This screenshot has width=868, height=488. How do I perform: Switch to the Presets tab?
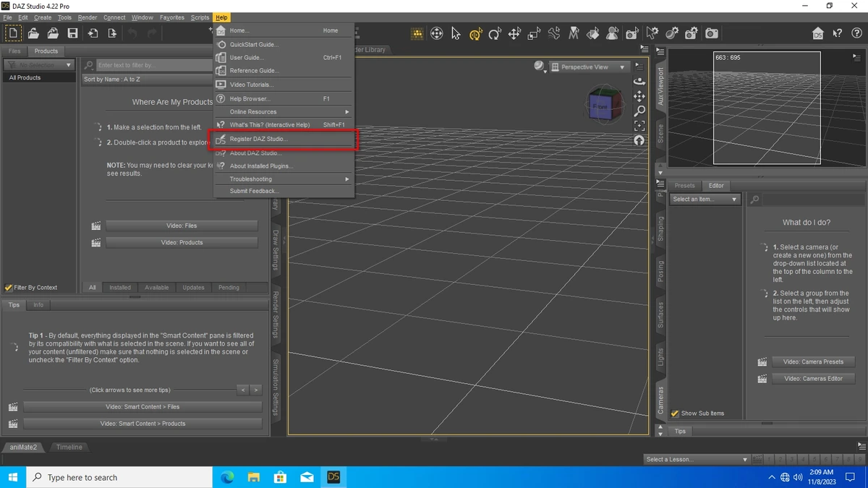(x=684, y=186)
